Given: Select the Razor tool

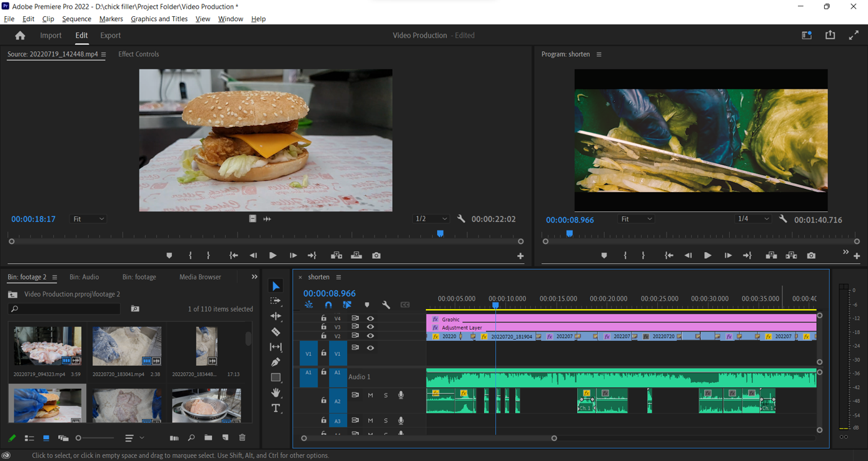Looking at the screenshot, I should pyautogui.click(x=276, y=332).
